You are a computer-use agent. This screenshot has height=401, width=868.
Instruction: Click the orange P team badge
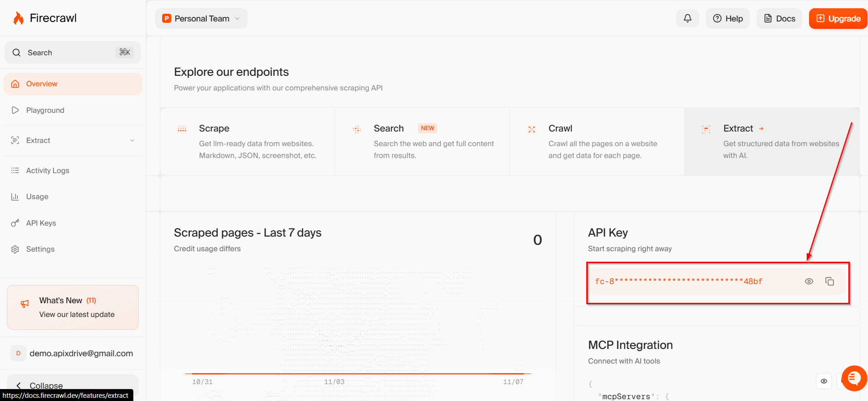(x=167, y=18)
